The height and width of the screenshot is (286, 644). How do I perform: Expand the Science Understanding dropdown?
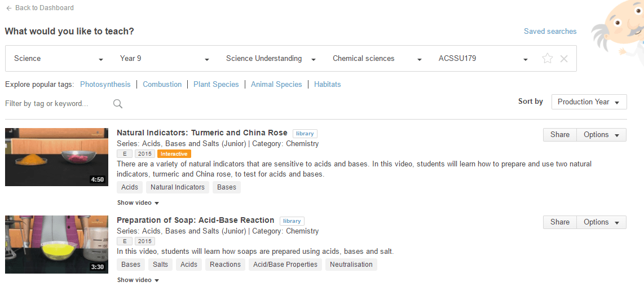tap(270, 59)
